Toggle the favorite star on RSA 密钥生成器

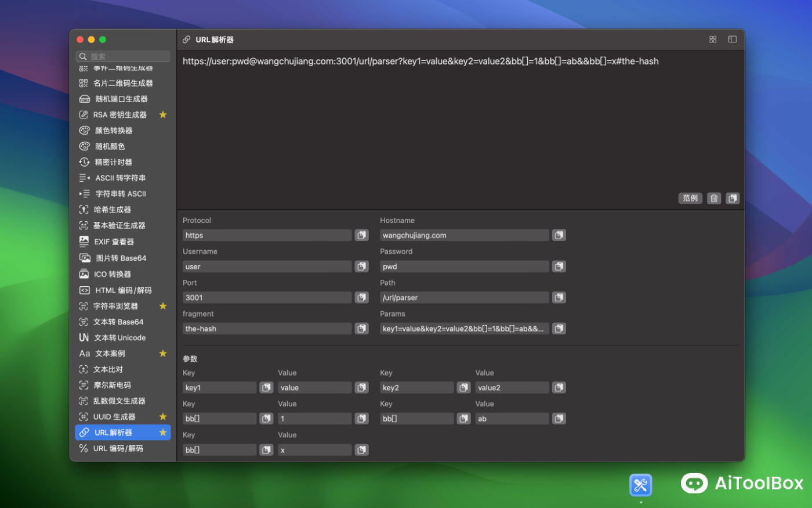(163, 114)
